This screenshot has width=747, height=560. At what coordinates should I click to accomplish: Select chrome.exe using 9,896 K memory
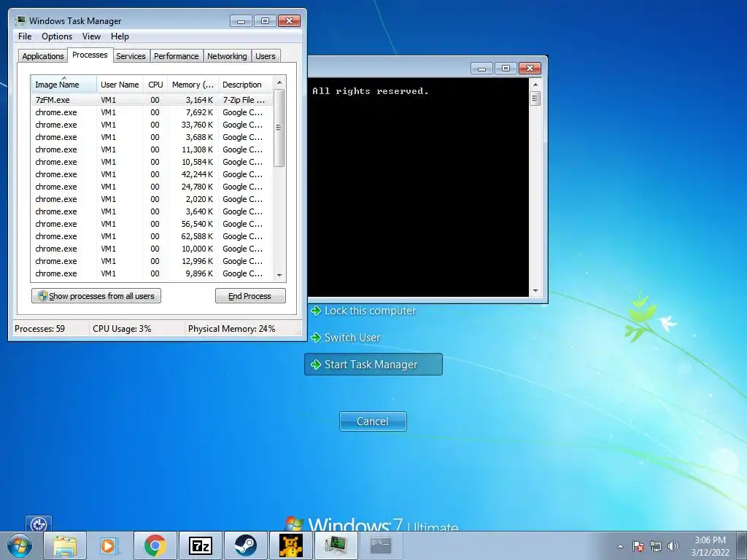point(152,273)
